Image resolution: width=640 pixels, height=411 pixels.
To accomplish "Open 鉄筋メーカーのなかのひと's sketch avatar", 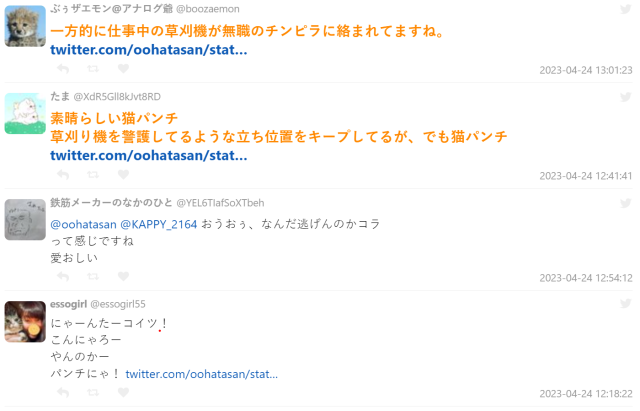I will coord(25,219).
